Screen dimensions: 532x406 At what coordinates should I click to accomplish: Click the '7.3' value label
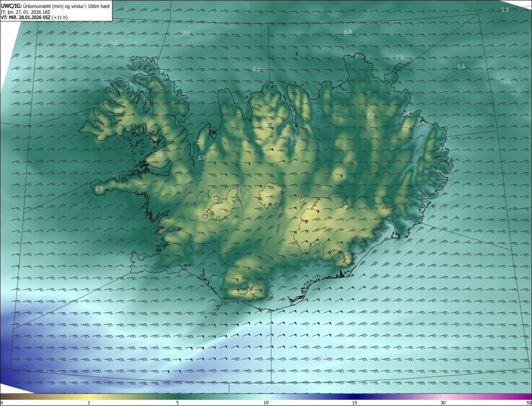click(506, 81)
